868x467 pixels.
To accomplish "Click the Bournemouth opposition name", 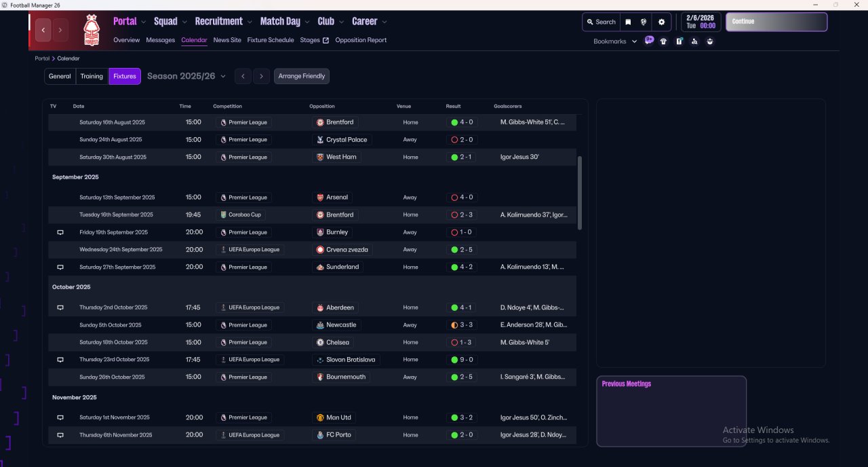I will pyautogui.click(x=346, y=377).
